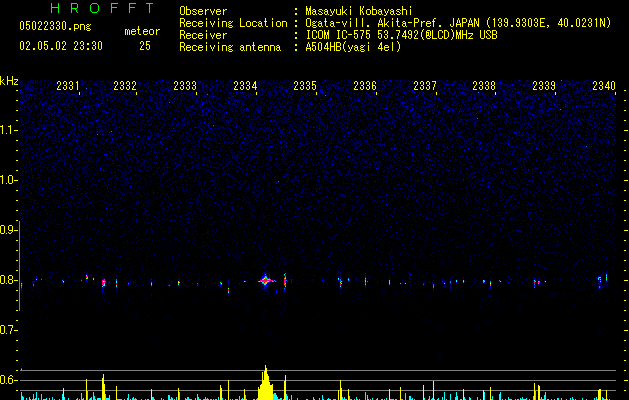Click time marker 2338
Screen dimensions: 629x400
(484, 86)
